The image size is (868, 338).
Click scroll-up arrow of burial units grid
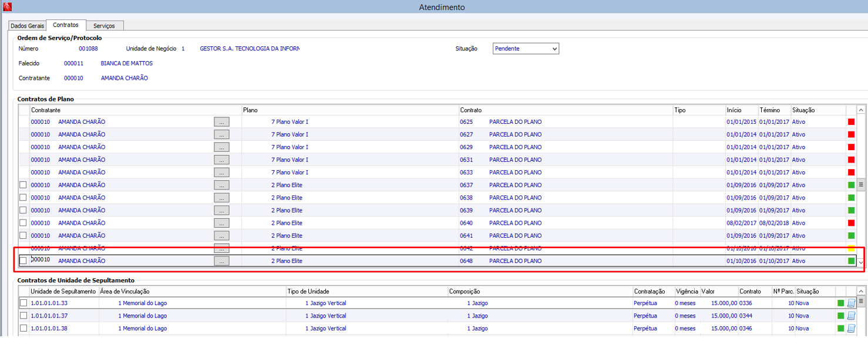862,292
